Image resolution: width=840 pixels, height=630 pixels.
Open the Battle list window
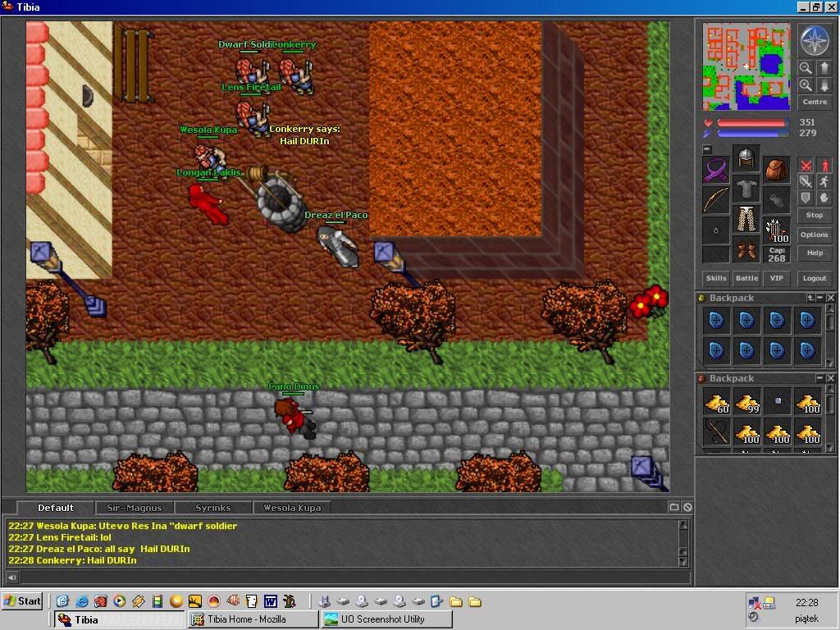coord(746,278)
